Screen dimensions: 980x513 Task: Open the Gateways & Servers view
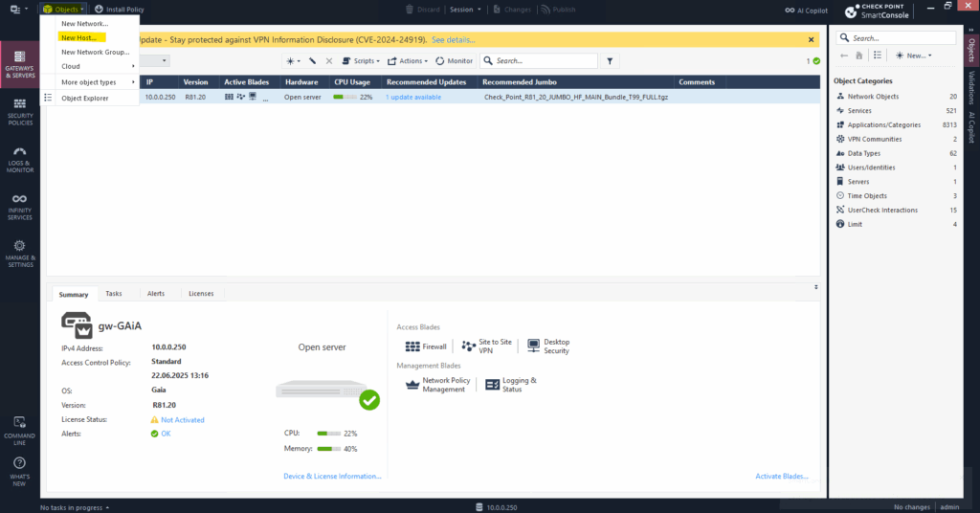click(x=20, y=64)
